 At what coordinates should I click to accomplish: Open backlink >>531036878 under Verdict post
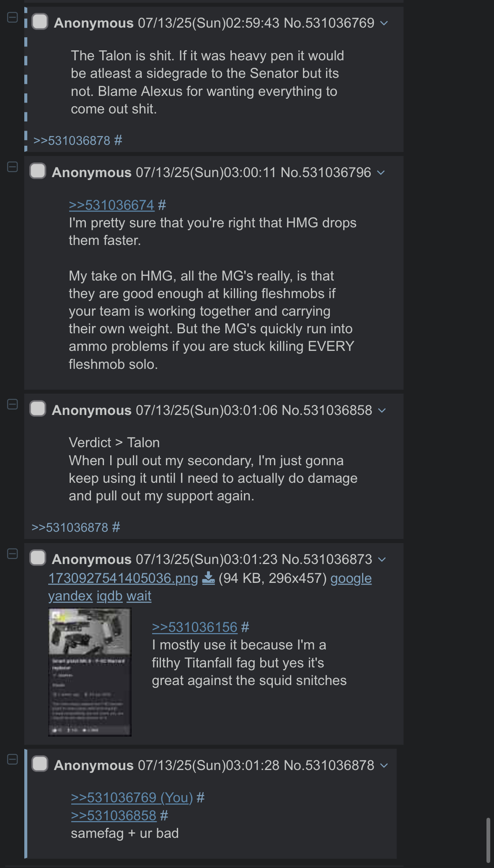tap(70, 527)
